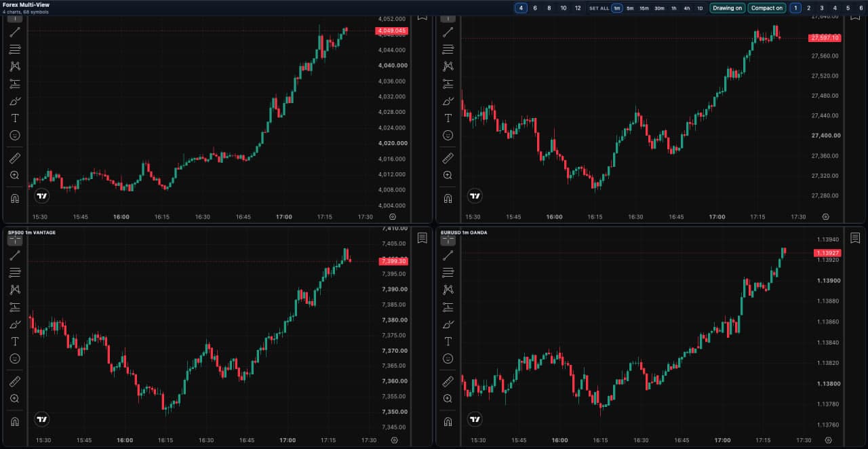Set all charts to the 30m timeframe
Screen dimensions: 868x449
(x=659, y=8)
